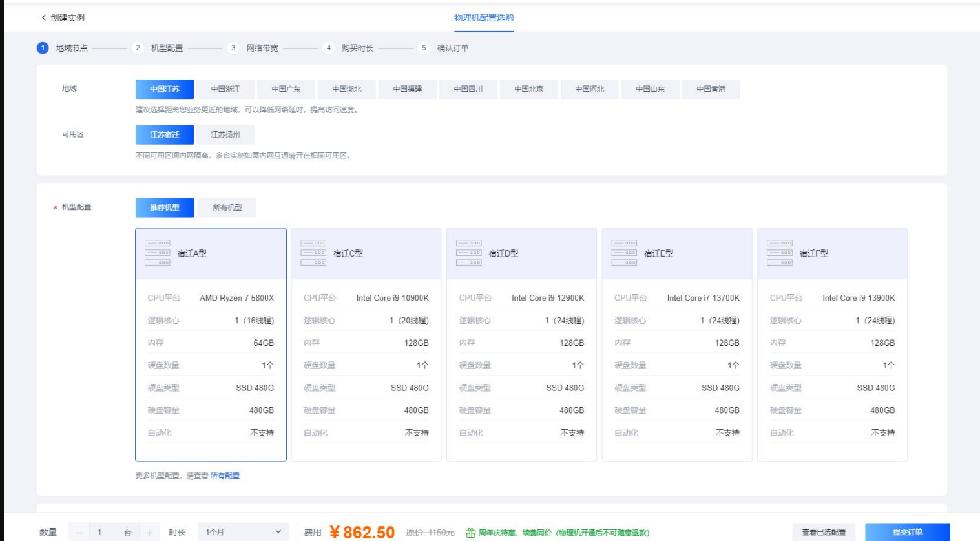Select region 中国广东
Screen dimensions: 980x541
[286, 89]
